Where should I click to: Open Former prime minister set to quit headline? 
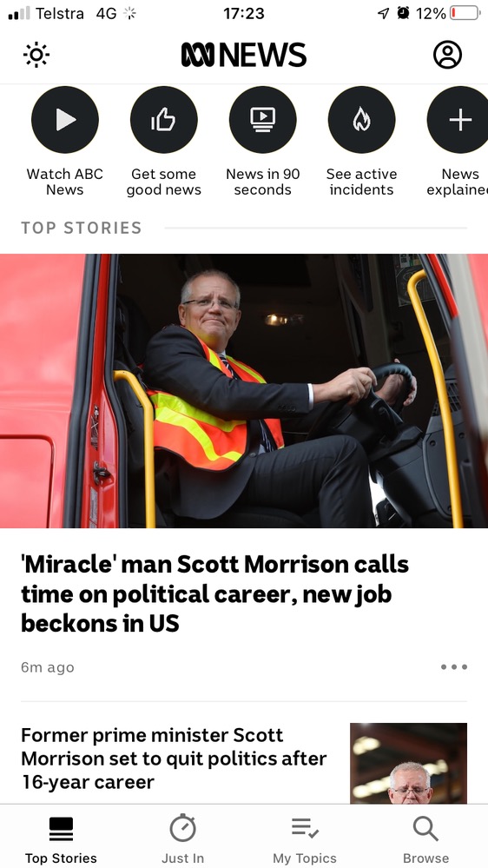pyautogui.click(x=174, y=759)
